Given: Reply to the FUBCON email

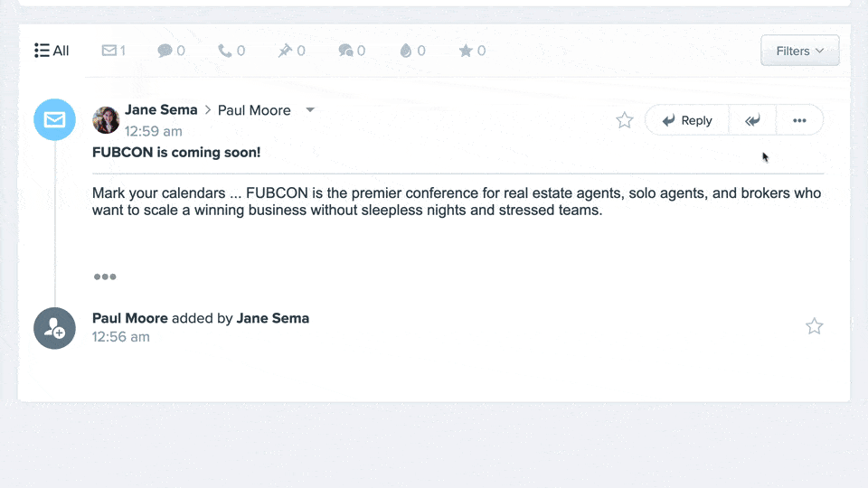Looking at the screenshot, I should [x=687, y=120].
